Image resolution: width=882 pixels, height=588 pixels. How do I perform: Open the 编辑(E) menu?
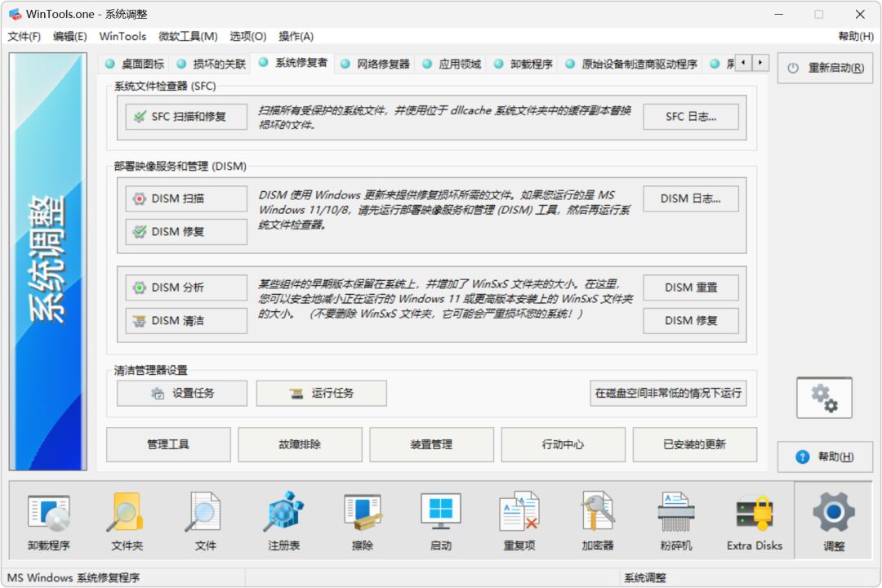(x=69, y=37)
